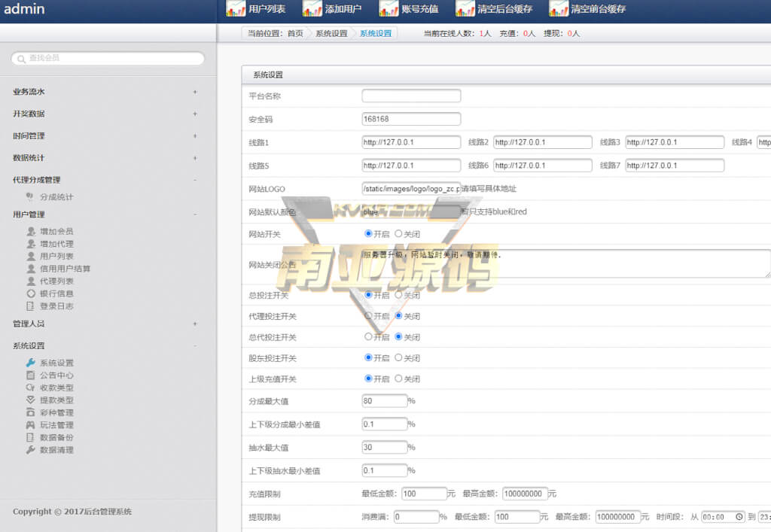Click the 查找会员 search field
Viewport: 771px width, 532px height.
[x=108, y=59]
